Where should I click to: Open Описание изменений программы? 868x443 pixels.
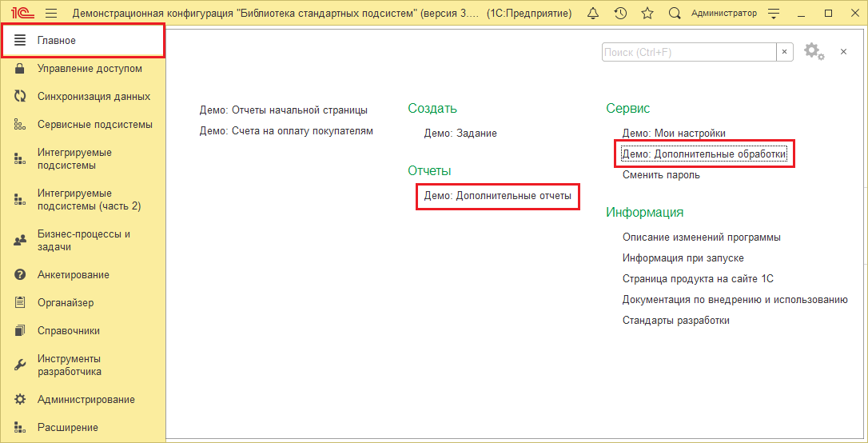702,237
